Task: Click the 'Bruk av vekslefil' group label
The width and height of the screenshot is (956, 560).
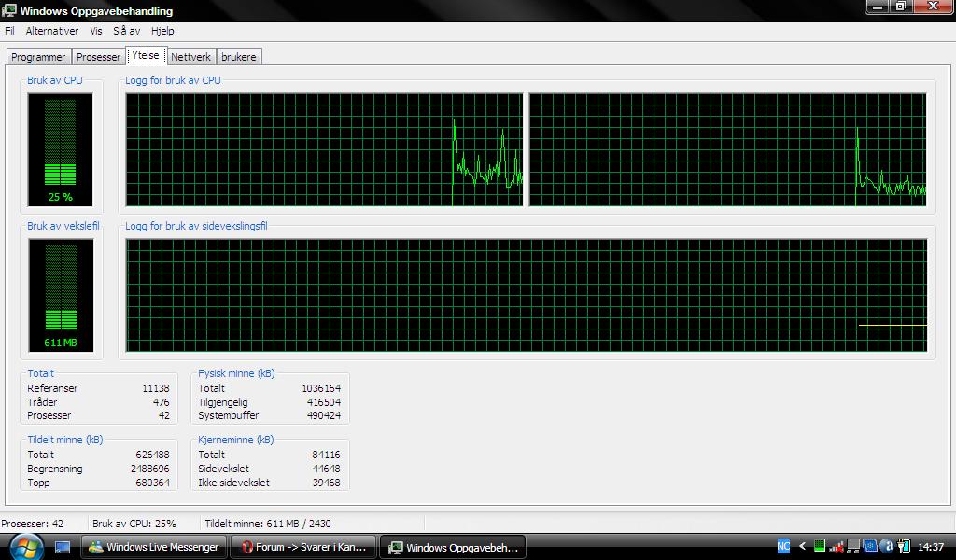Action: pos(63,226)
